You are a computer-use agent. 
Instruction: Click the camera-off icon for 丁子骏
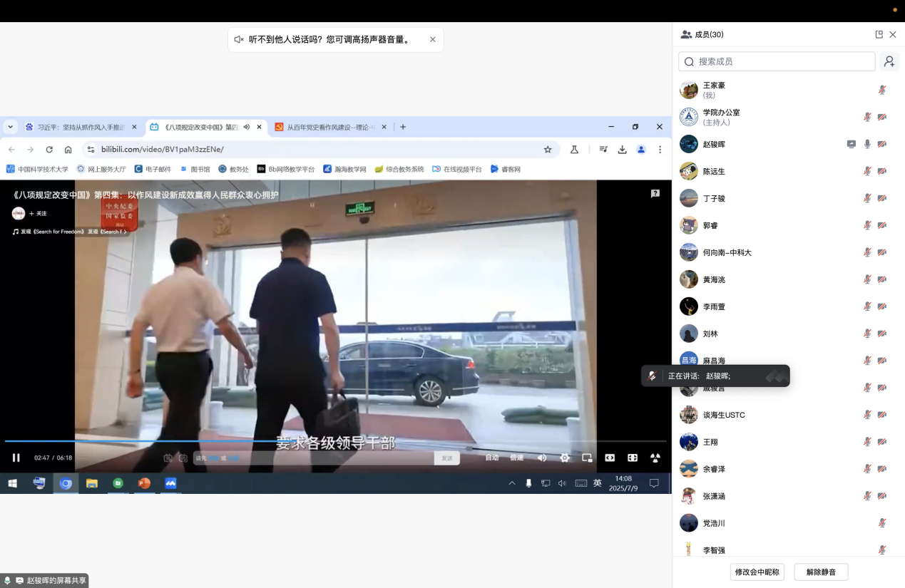pyautogui.click(x=882, y=198)
